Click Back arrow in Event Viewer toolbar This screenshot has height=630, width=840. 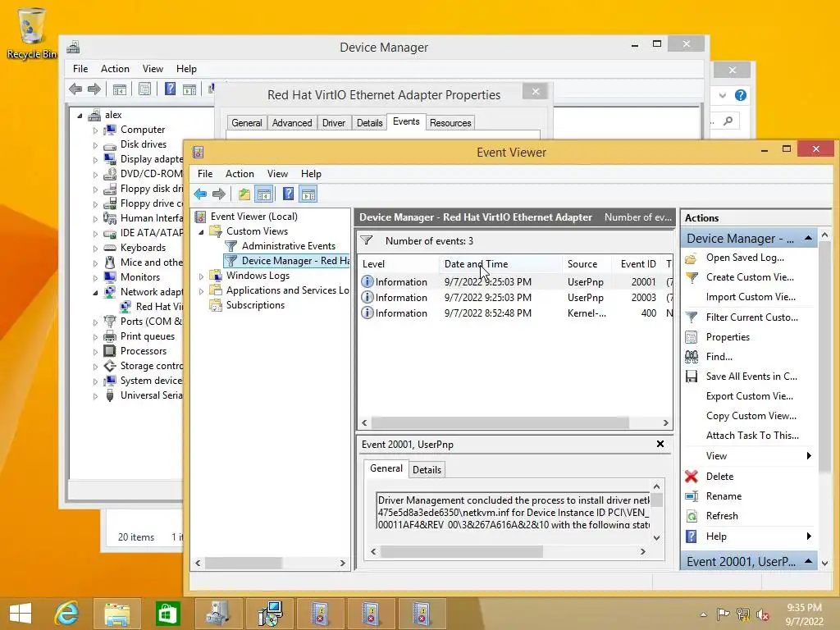point(200,194)
